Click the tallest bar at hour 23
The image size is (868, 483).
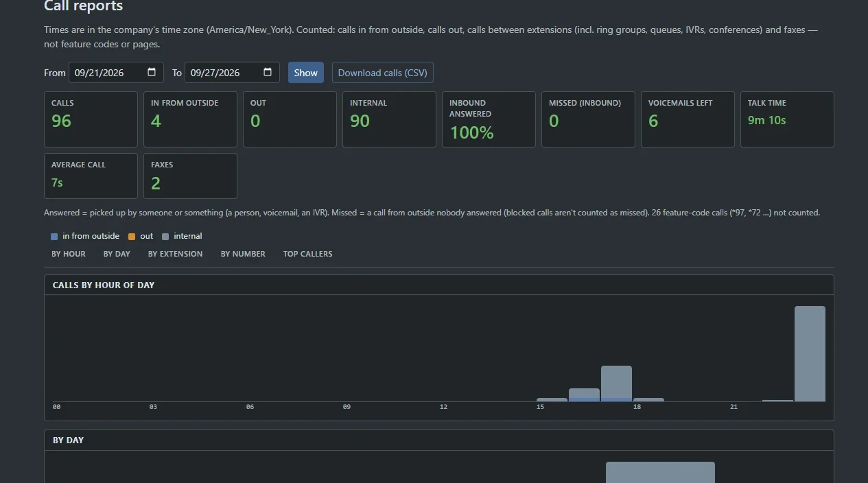(810, 353)
